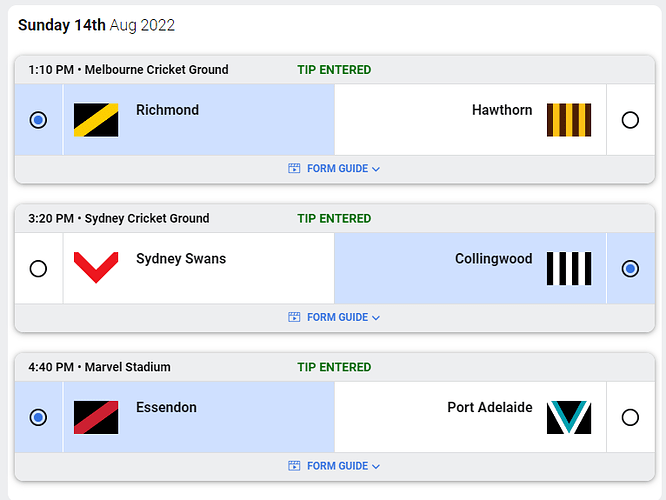The width and height of the screenshot is (666, 500).
Task: Click the Sydney Swans team name
Action: (x=181, y=259)
